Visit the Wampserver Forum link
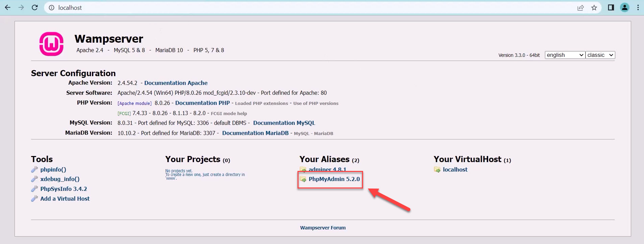644x244 pixels. point(323,228)
